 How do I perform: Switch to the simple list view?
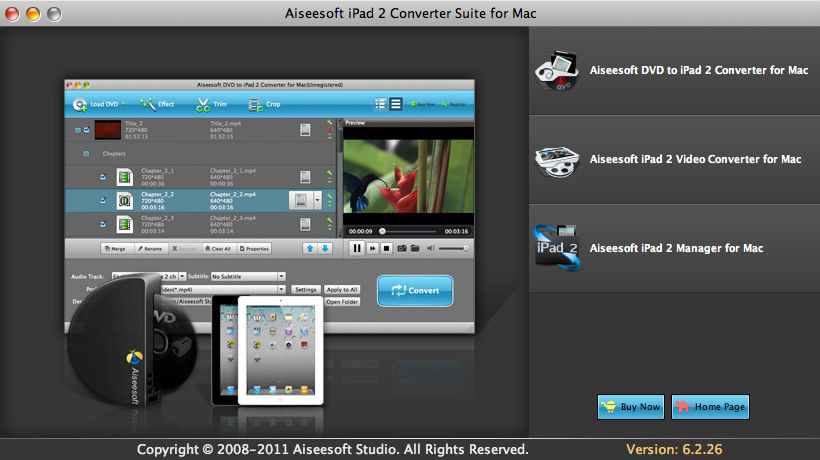396,104
